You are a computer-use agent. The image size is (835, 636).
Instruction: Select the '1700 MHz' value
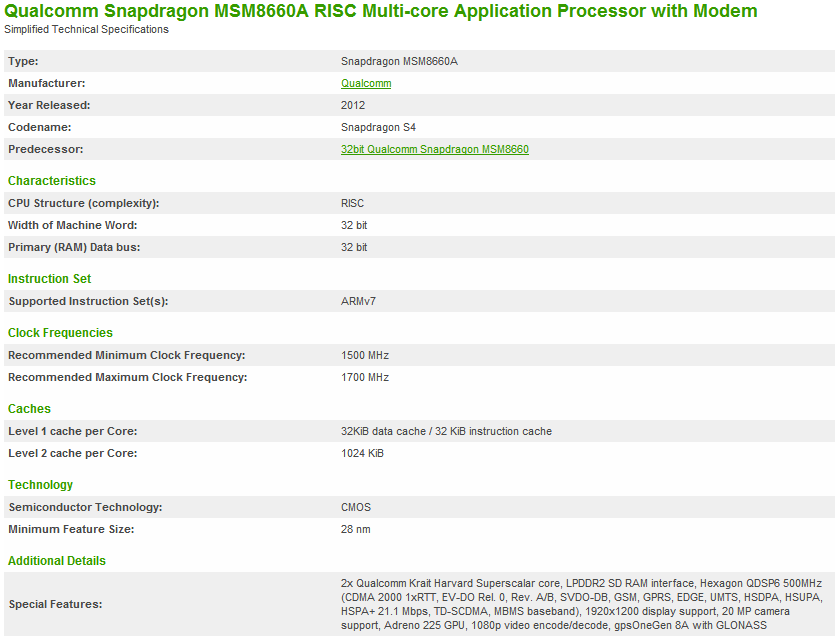coord(365,377)
